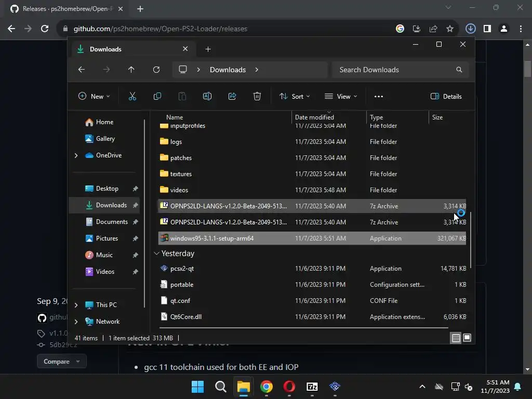The height and width of the screenshot is (399, 532).
Task: Expand chevron after Downloads in address bar
Action: pyautogui.click(x=257, y=70)
